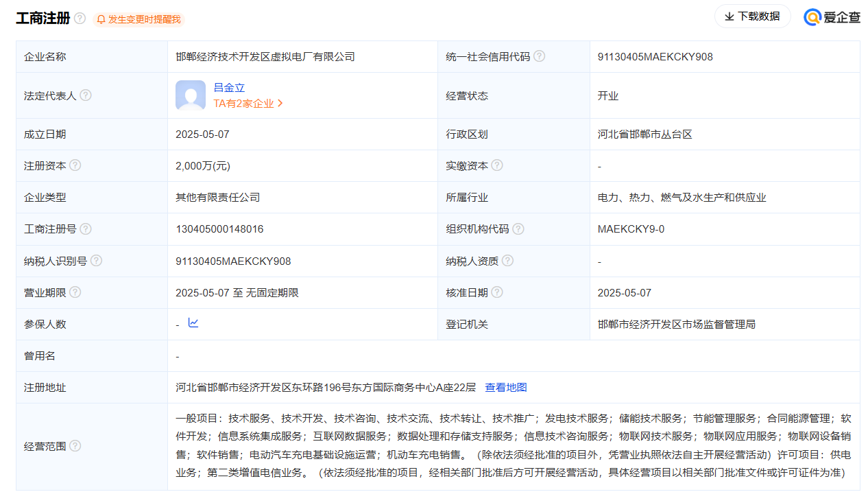Enable 发生变更时提醒我 change alert
Viewport: 868px width, 492px height.
click(x=138, y=19)
